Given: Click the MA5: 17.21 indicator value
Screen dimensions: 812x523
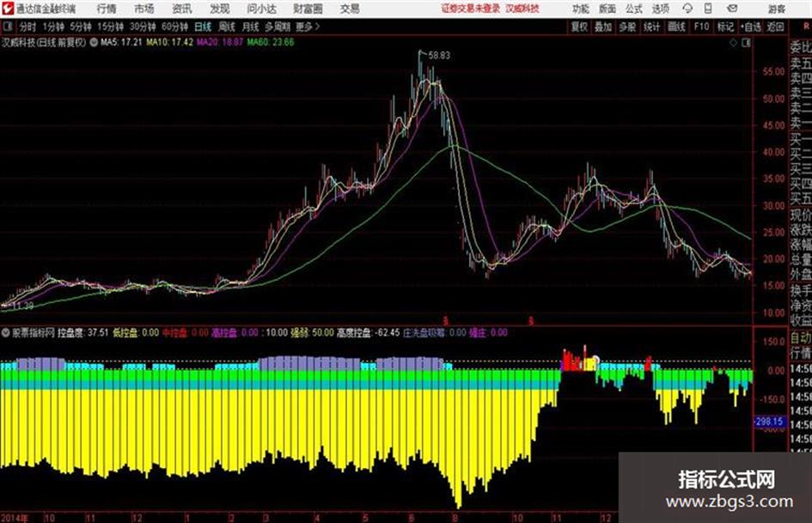Looking at the screenshot, I should pyautogui.click(x=121, y=42).
